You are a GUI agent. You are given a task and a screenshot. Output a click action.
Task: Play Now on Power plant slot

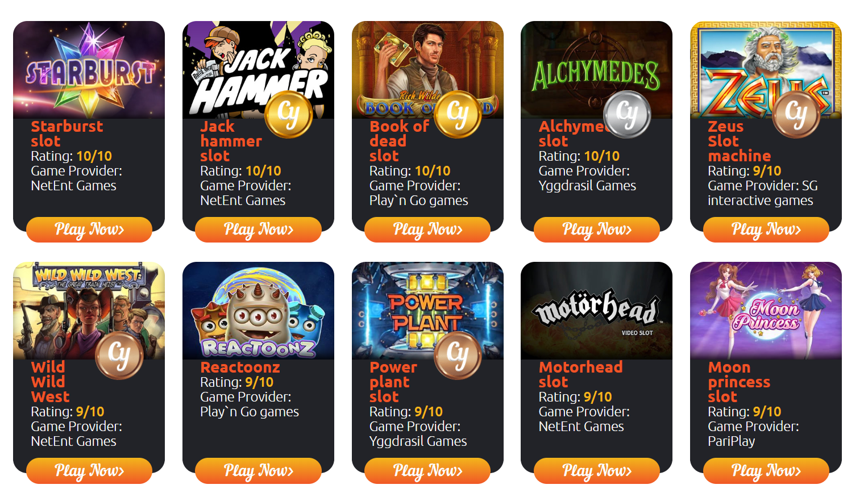427,471
